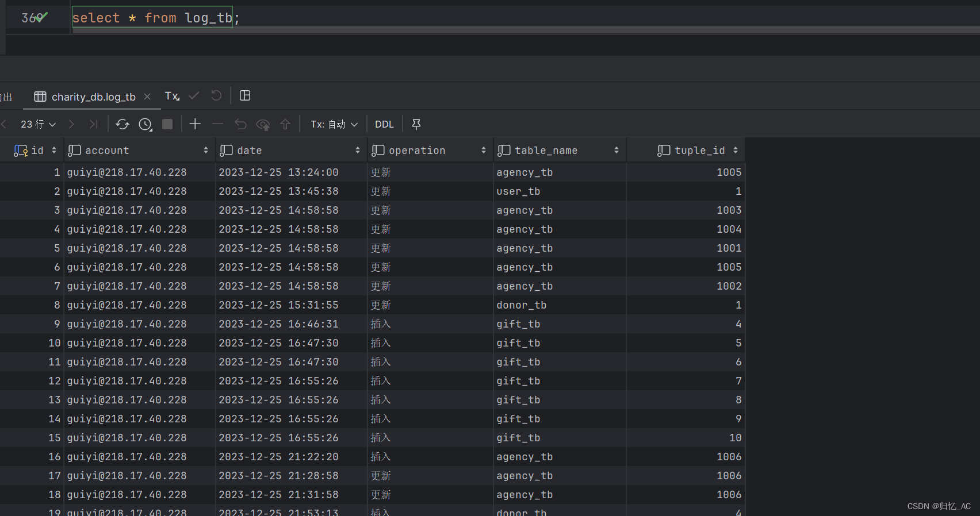The image size is (980, 516).
Task: Click the green checkmark beside line 36
Action: tap(41, 17)
